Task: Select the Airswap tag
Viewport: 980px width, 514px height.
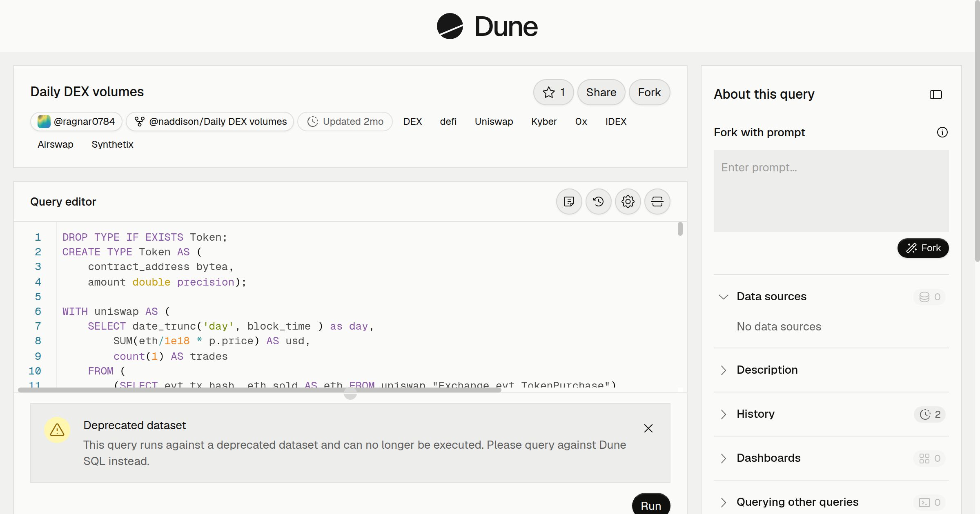Action: point(56,144)
